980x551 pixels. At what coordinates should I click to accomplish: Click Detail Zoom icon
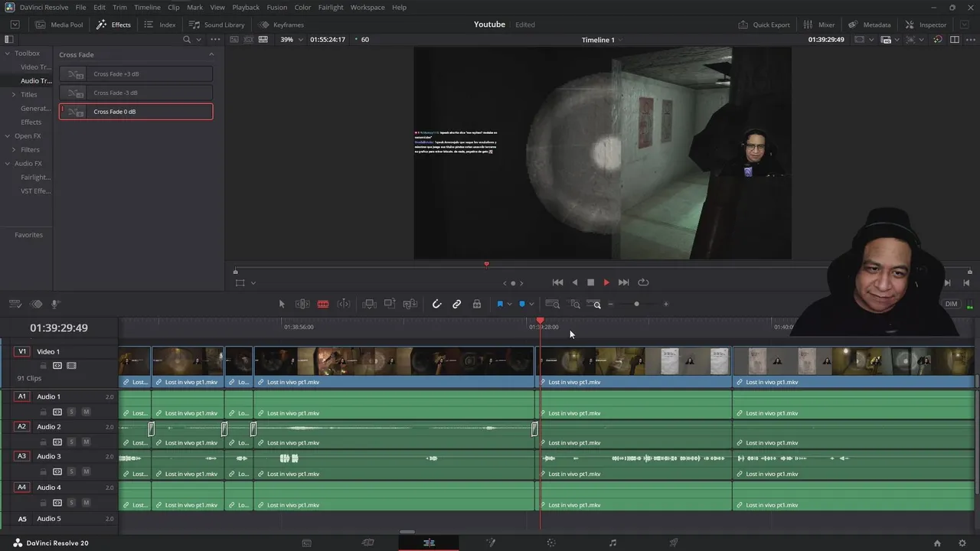click(574, 304)
